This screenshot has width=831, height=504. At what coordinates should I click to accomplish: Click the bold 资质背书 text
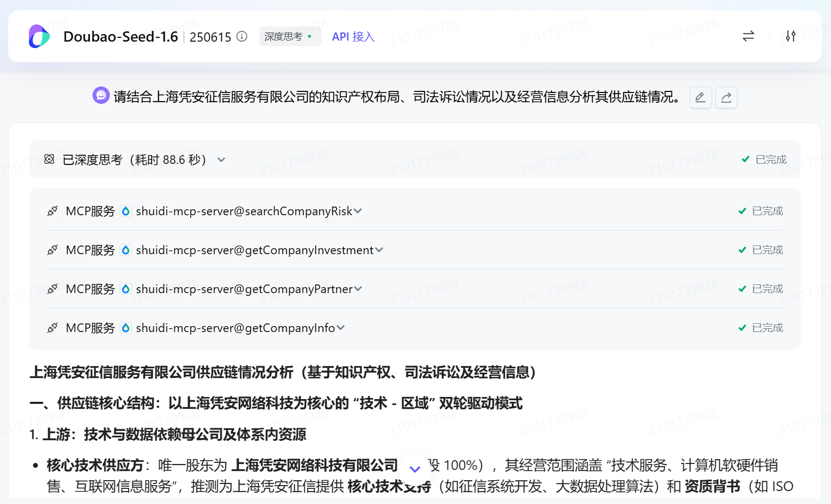(713, 486)
